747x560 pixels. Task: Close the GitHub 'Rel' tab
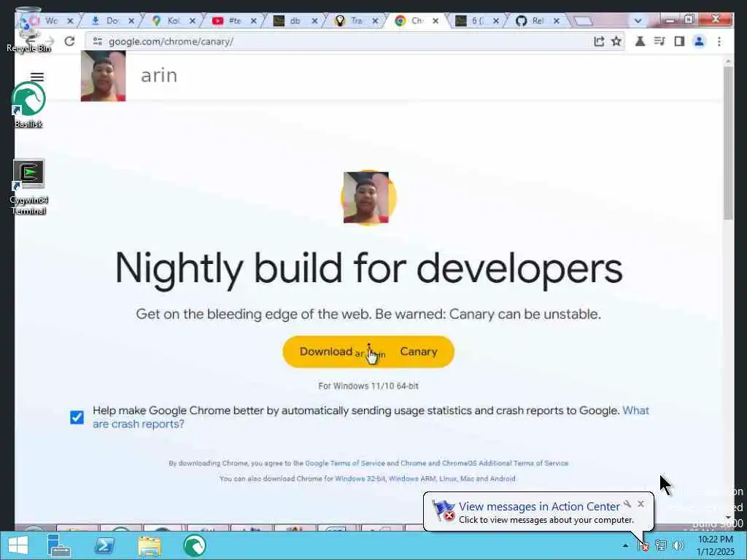[557, 21]
